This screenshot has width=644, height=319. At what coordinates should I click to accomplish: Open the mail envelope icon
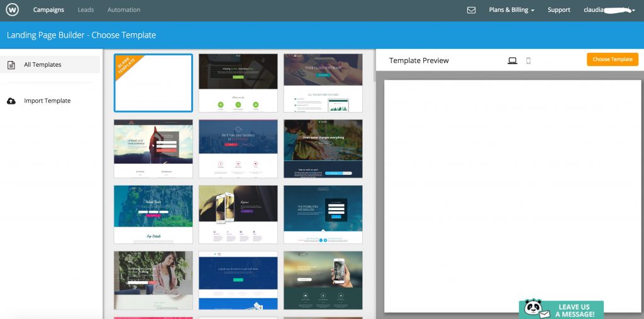pyautogui.click(x=471, y=10)
